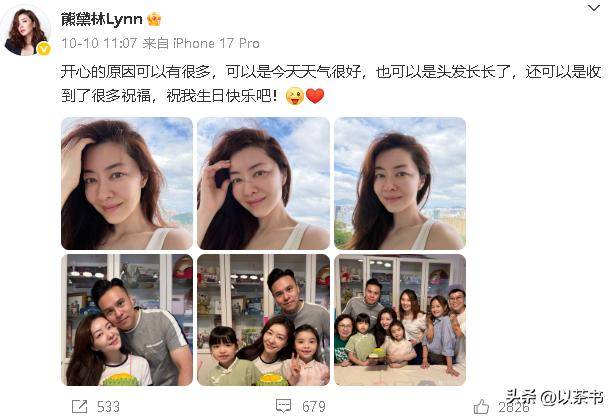
Task: Open third selfie with city skyline
Action: (400, 183)
